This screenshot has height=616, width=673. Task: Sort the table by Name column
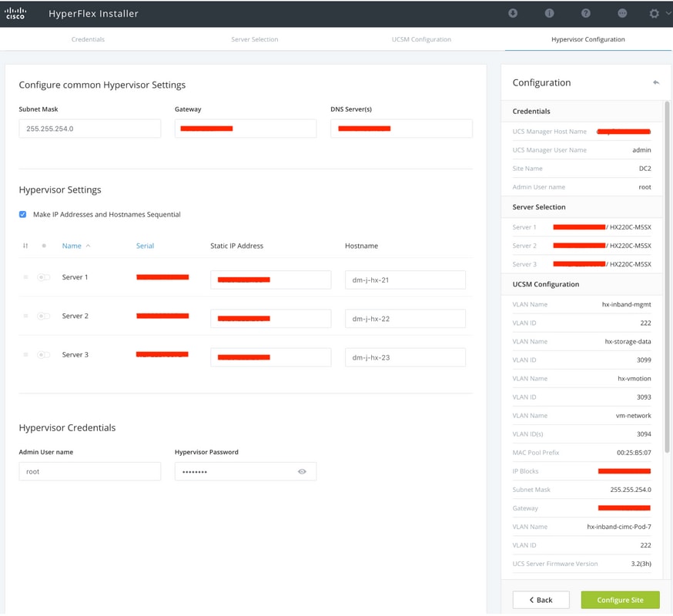pyautogui.click(x=72, y=246)
